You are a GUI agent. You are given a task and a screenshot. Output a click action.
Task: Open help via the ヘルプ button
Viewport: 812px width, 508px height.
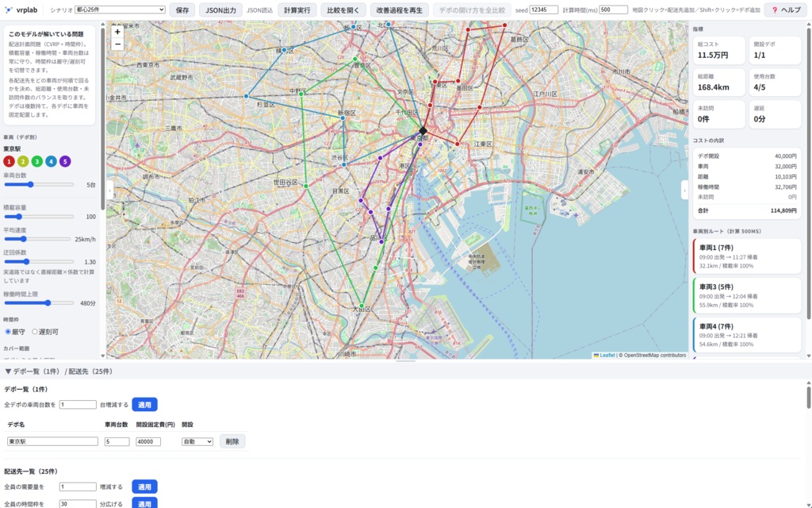(x=786, y=10)
